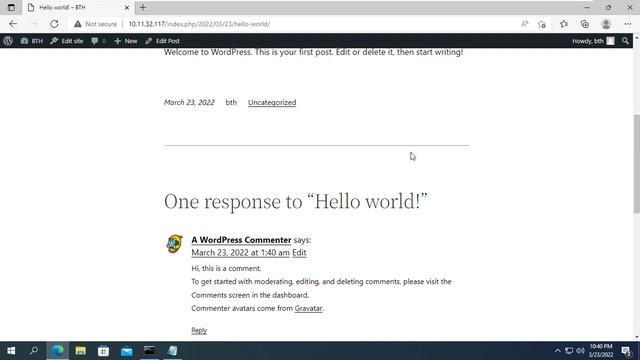The image size is (640, 360).
Task: Click the post date March 23, 2022
Action: (x=189, y=102)
